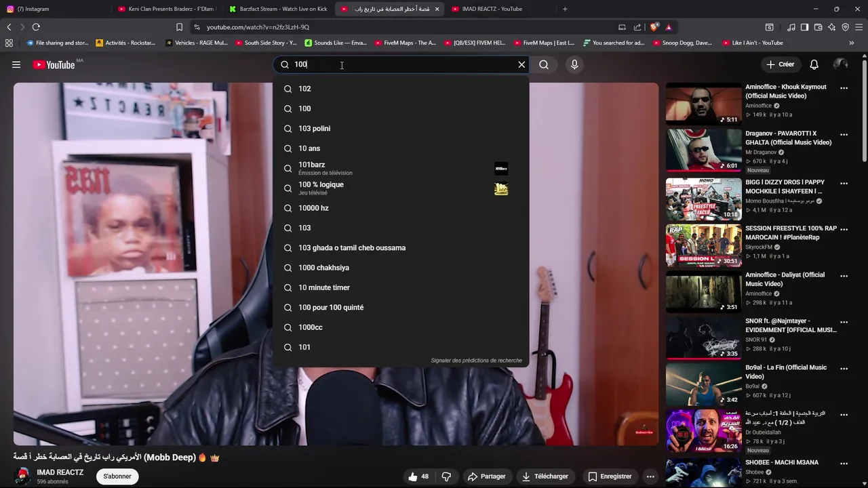Choose "100 pour 100 quinté" suggestion
Image resolution: width=868 pixels, height=488 pixels.
click(x=401, y=307)
